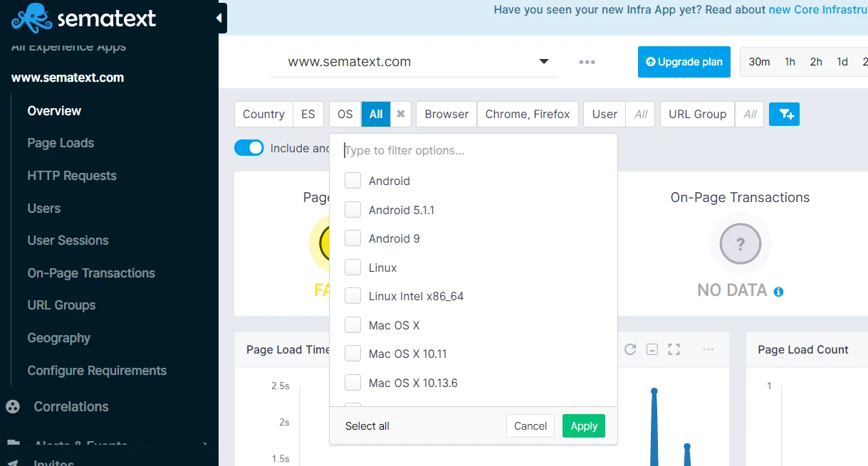Focus the Type to filter options field
Screen dimensions: 868x466
(x=474, y=151)
